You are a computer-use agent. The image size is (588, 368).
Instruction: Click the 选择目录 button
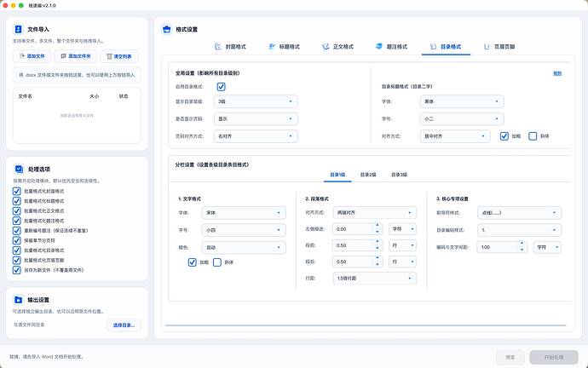point(124,325)
